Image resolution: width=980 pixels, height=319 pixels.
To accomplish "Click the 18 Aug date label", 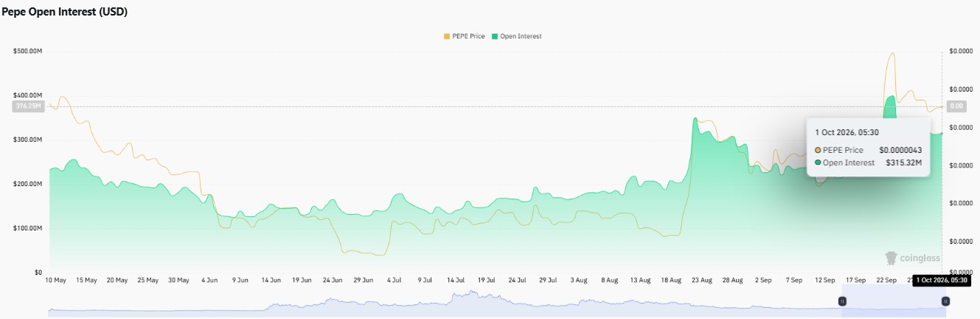I will 670,281.
